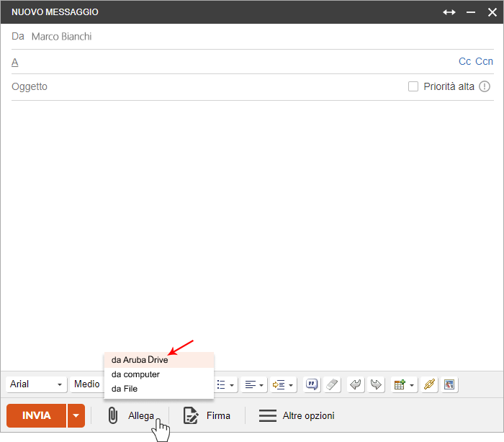Click the indent icon
The height and width of the screenshot is (442, 504).
(279, 384)
